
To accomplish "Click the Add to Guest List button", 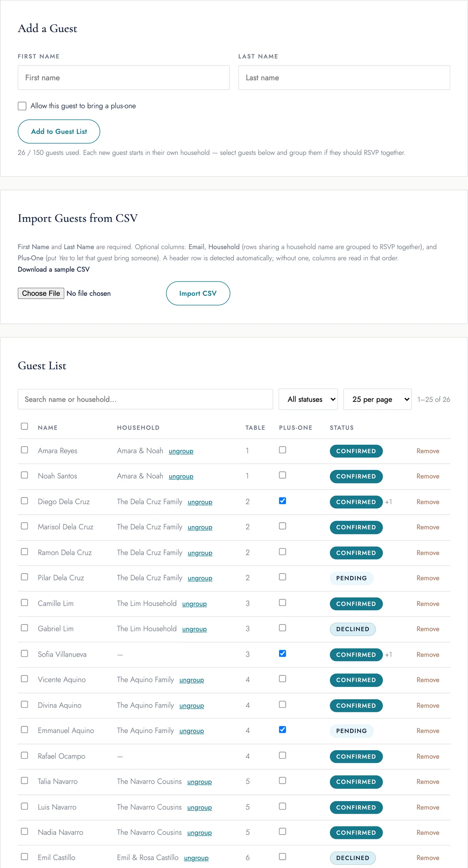I will click(59, 132).
